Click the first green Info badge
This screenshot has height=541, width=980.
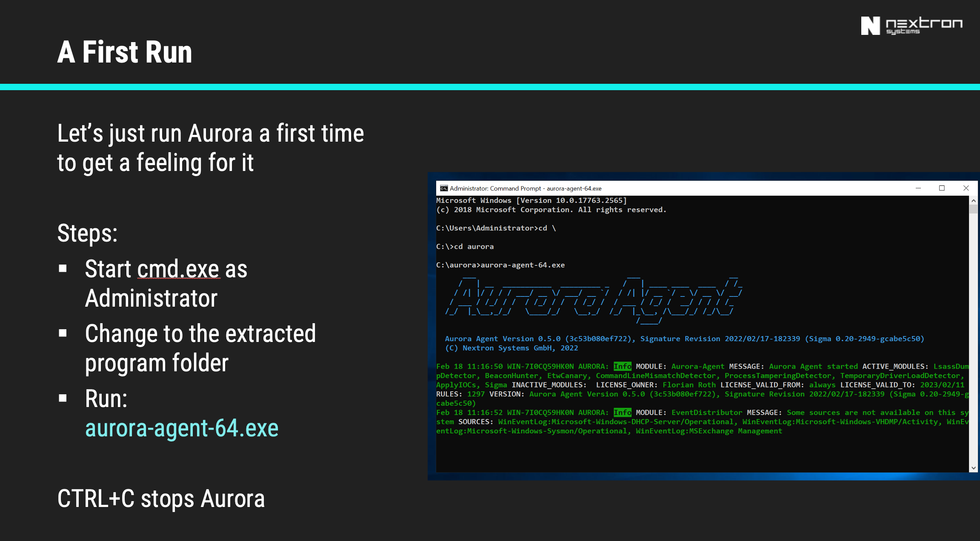(622, 366)
